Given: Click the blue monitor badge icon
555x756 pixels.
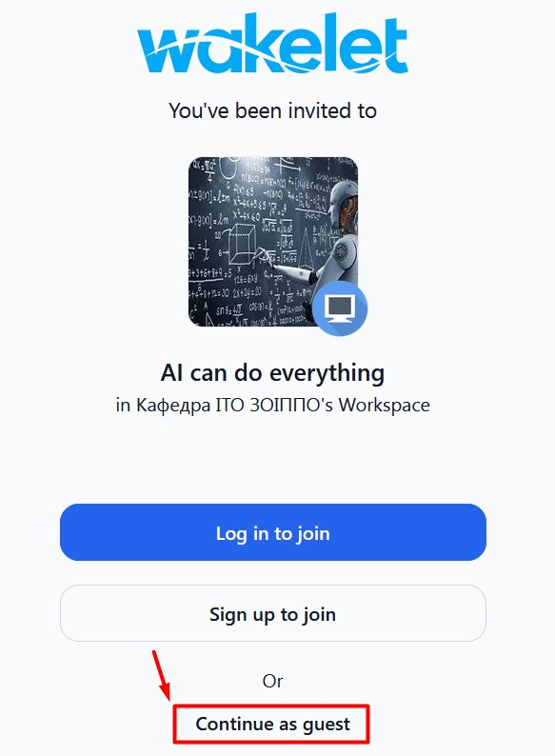Looking at the screenshot, I should (340, 308).
